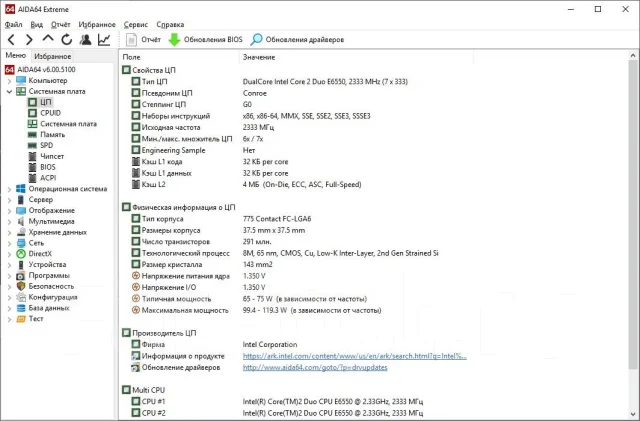
Task: Open the Справка menu
Action: tap(170, 25)
